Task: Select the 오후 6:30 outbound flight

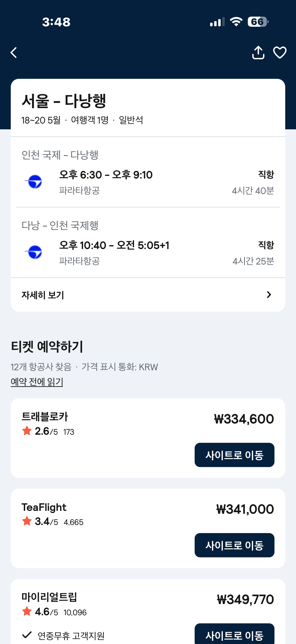Action: [x=106, y=175]
